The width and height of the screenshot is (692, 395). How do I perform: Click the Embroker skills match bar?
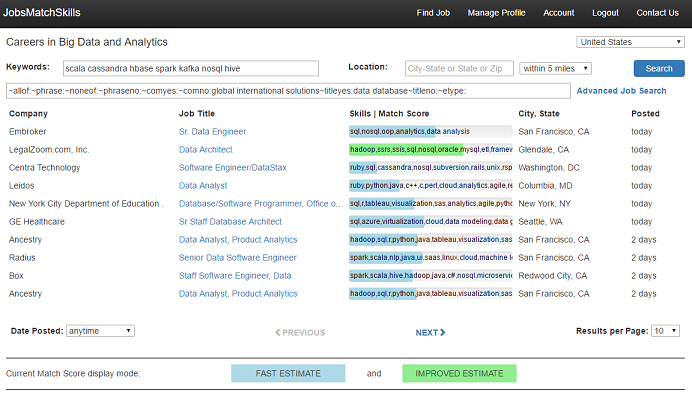coord(431,132)
